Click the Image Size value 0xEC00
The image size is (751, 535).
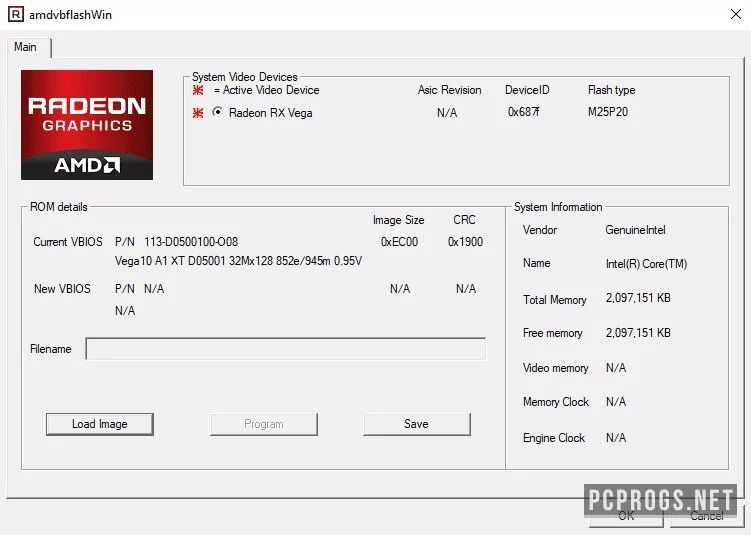399,242
